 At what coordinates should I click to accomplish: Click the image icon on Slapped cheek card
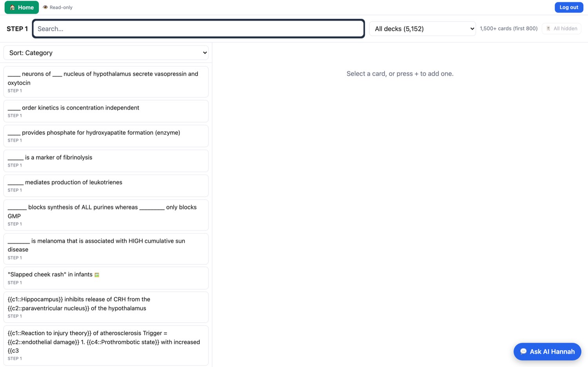pyautogui.click(x=97, y=275)
